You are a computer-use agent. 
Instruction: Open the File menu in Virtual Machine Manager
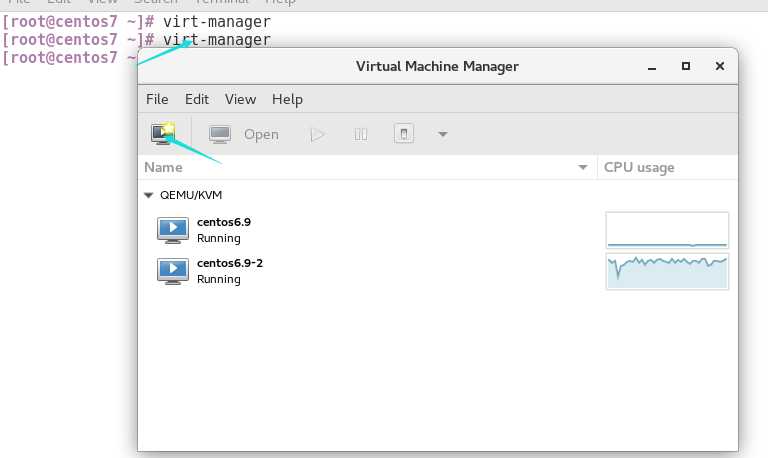pos(157,99)
